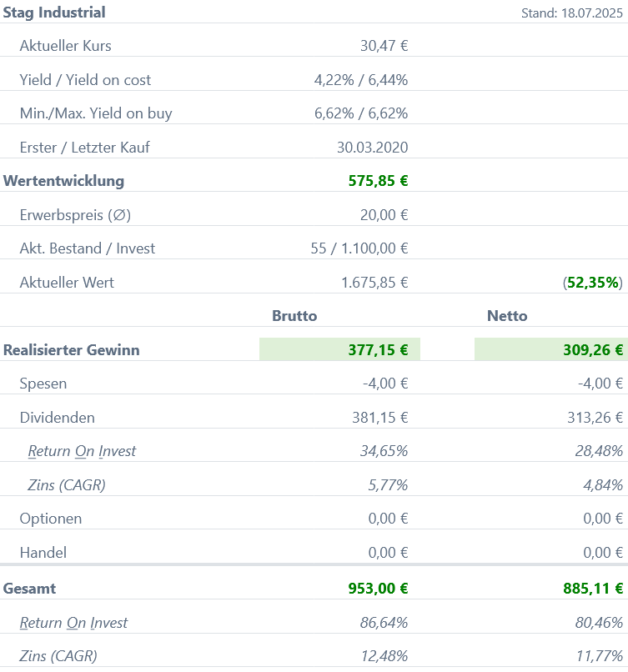This screenshot has width=628, height=672.
Task: Click the "Erwerbspreis (∅)" row label
Action: [x=75, y=214]
